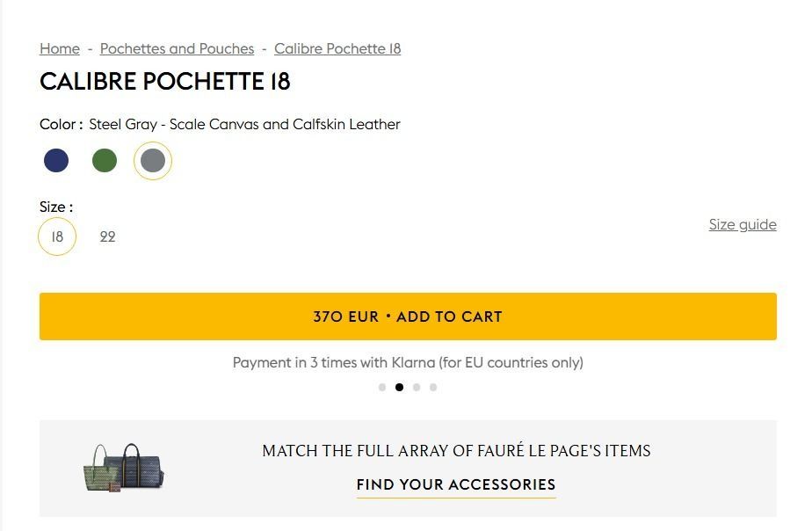The image size is (812, 531).
Task: Click Calibre Pochette 18 breadcrumb link
Action: click(337, 48)
